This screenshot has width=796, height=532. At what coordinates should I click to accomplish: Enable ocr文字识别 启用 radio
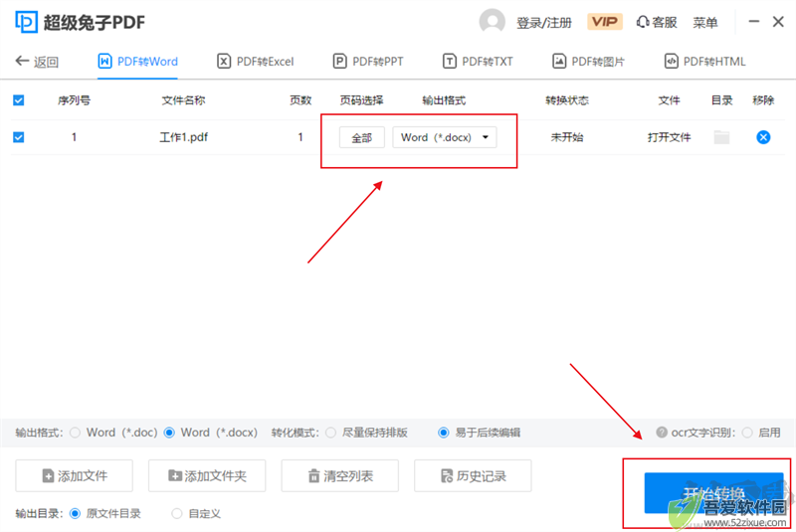point(747,433)
